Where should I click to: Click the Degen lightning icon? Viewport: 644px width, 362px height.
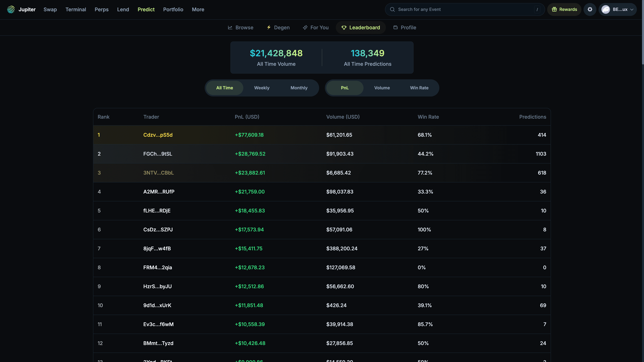click(269, 28)
